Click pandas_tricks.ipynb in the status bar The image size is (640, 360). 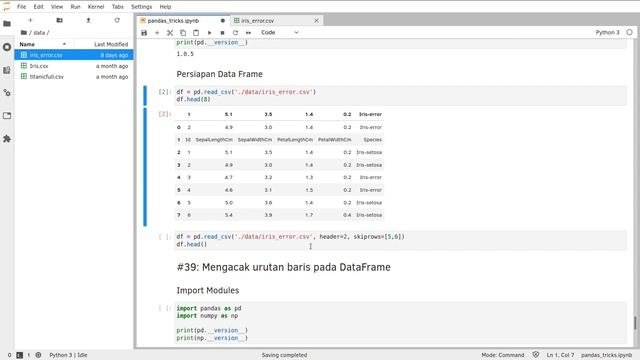pyautogui.click(x=606, y=355)
